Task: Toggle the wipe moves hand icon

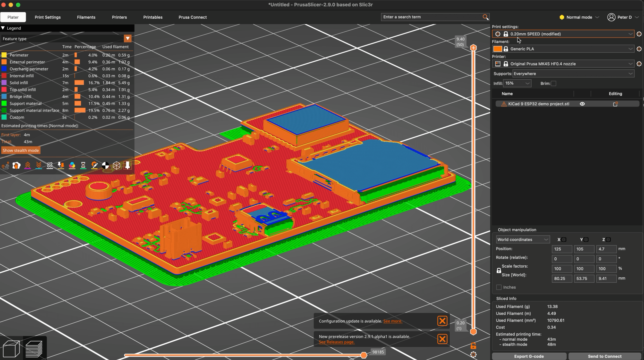Action: (x=17, y=166)
